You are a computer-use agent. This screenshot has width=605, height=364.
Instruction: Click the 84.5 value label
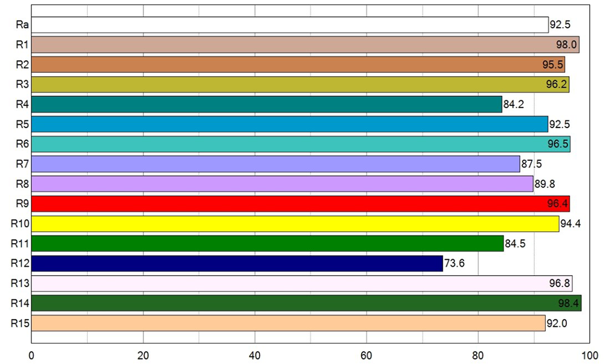point(515,243)
